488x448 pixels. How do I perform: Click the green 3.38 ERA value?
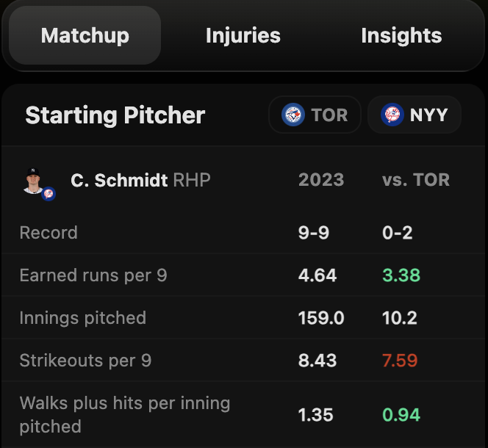401,275
